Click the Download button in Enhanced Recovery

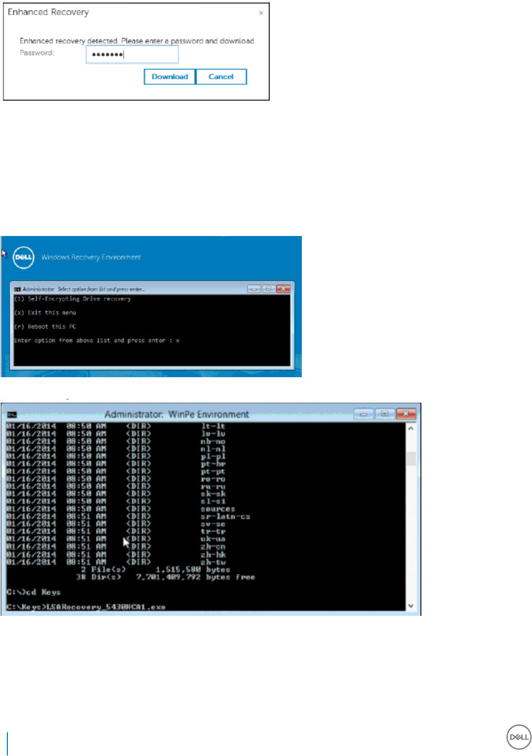point(170,77)
